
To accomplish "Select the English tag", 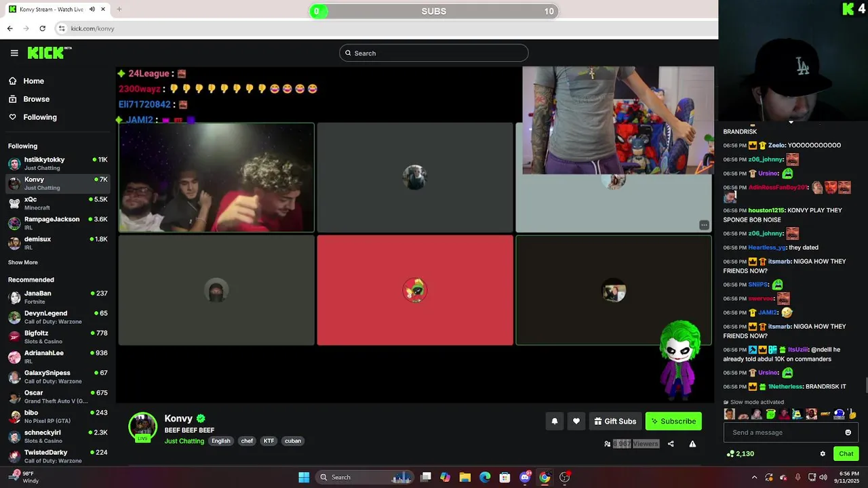I will pyautogui.click(x=221, y=441).
